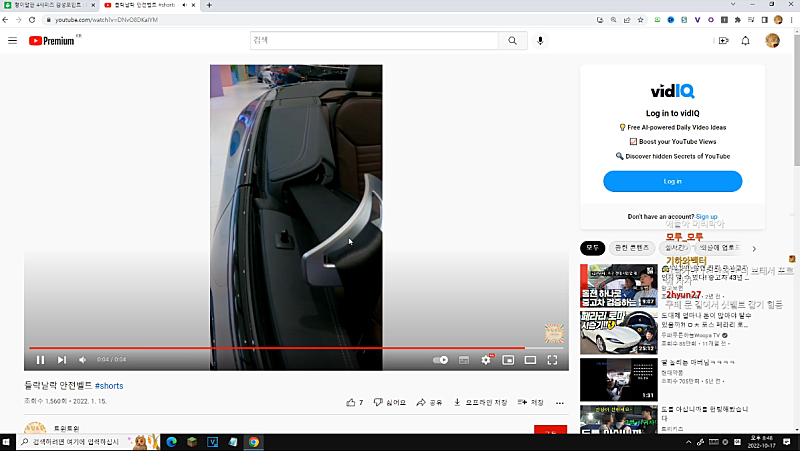Share this page icon in address bar
This screenshot has width=800, height=451.
tap(627, 20)
